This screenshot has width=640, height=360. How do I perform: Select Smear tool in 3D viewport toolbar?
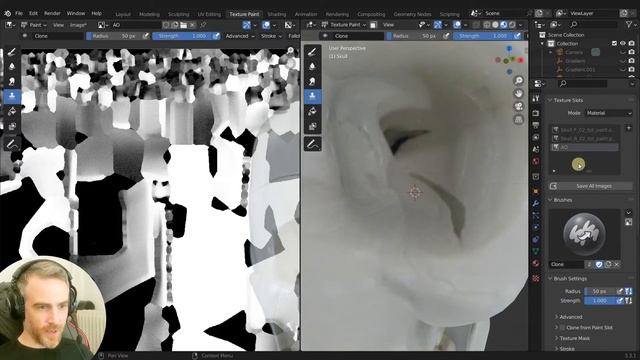click(x=312, y=81)
